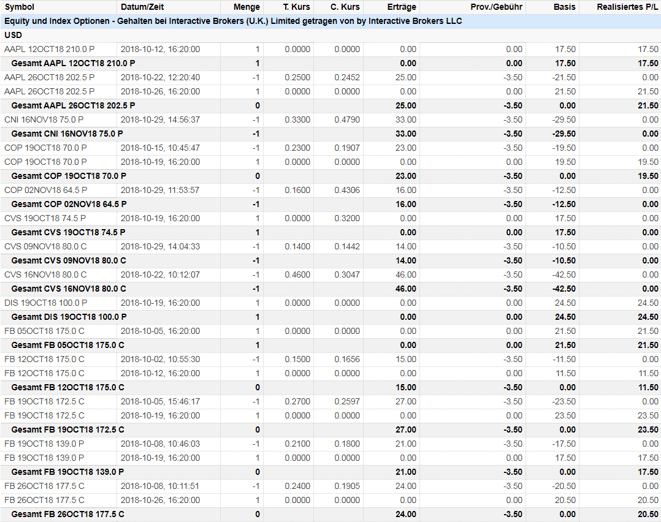Click the date 2018-10-22, 12:20:40
The image size is (661, 522).
(x=160, y=78)
